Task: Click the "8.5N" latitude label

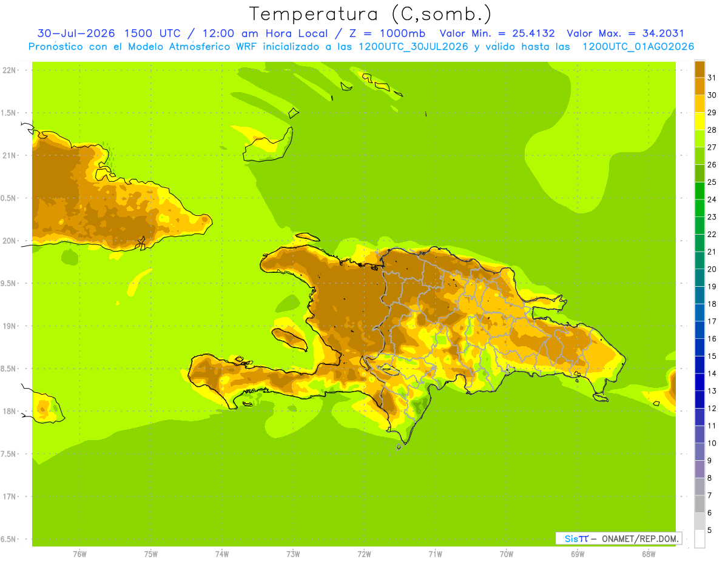Action: (9, 369)
